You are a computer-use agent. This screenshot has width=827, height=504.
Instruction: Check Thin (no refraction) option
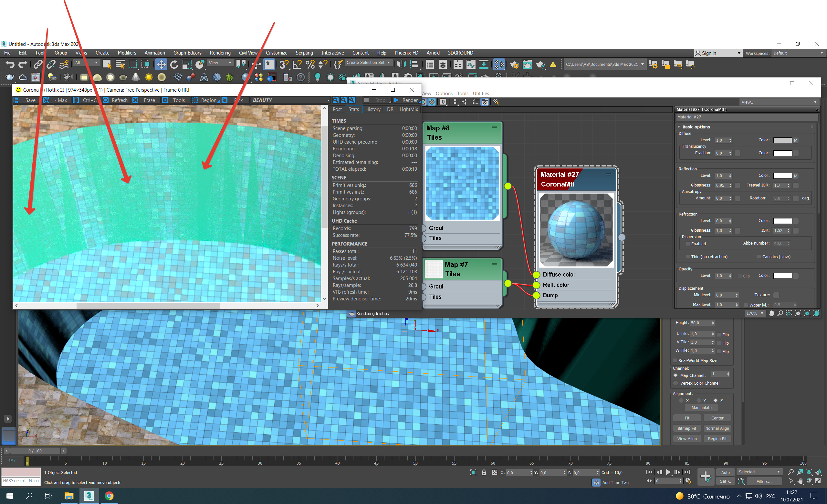pos(688,257)
